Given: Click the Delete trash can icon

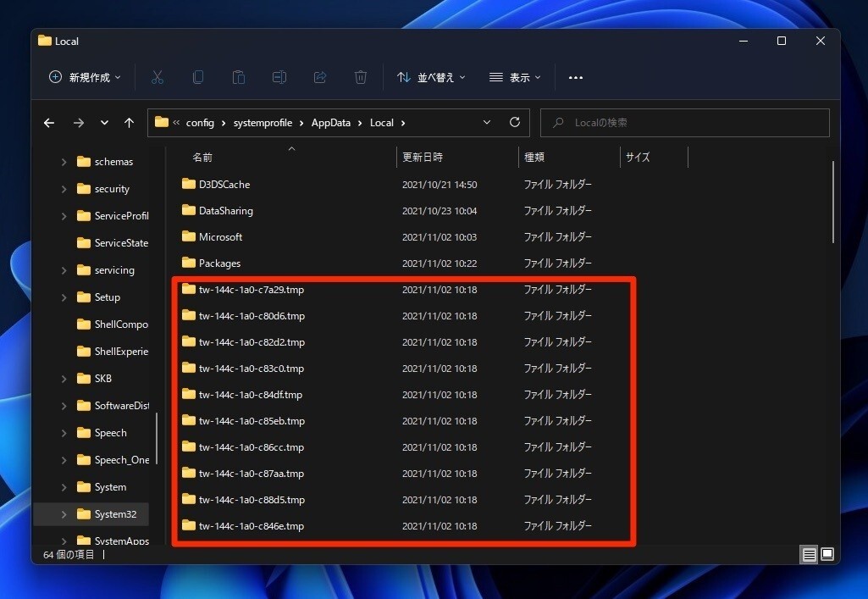Looking at the screenshot, I should [x=361, y=77].
